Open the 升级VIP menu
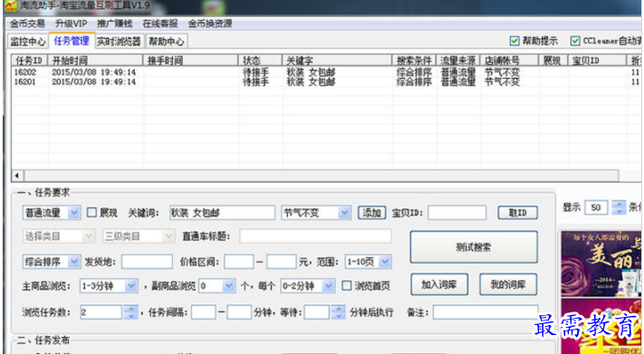This screenshot has width=644, height=354. pos(71,24)
